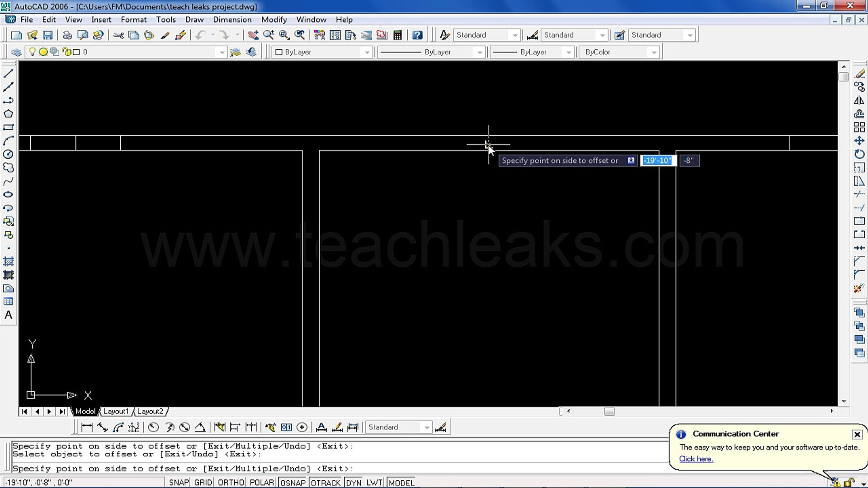Viewport: 868px width, 488px height.
Task: Expand the linetype ByLayer dropdown
Action: click(479, 52)
